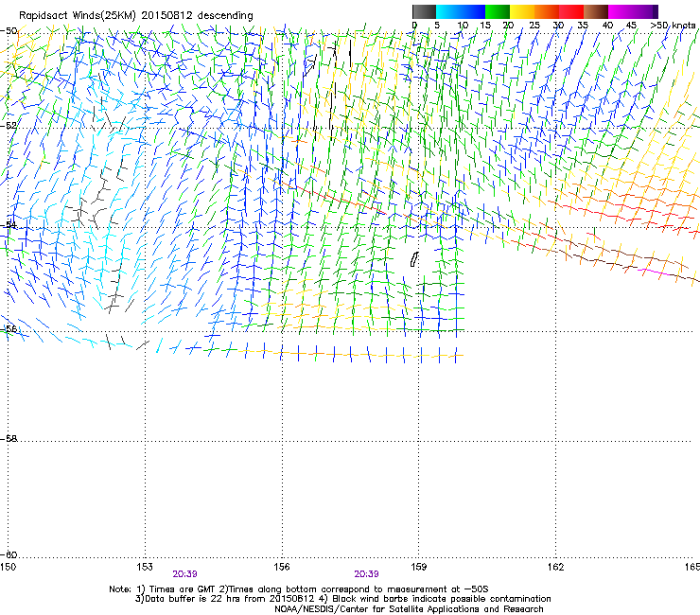The image size is (700, 615).
Task: Click the note line starting '3)Data buffer is 22 hrs'
Action: tap(342, 599)
